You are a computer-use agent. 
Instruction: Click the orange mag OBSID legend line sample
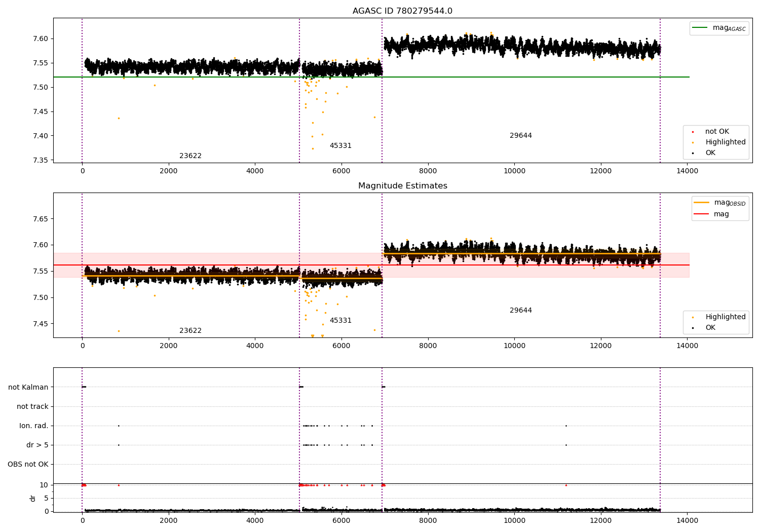[x=701, y=203]
